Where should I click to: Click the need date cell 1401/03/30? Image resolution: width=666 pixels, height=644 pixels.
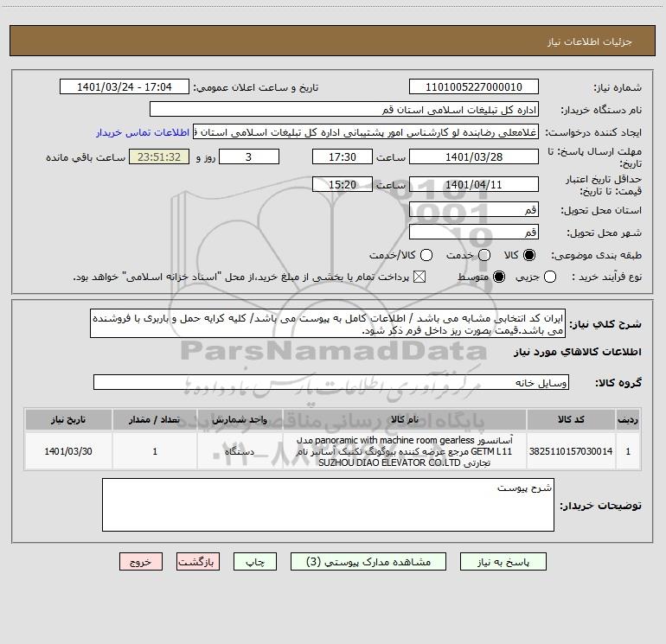[x=68, y=451]
